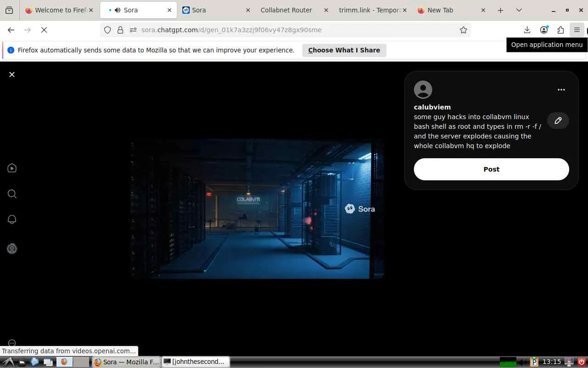
Task: Close the Welcome to Firefox tab
Action: pyautogui.click(x=90, y=10)
